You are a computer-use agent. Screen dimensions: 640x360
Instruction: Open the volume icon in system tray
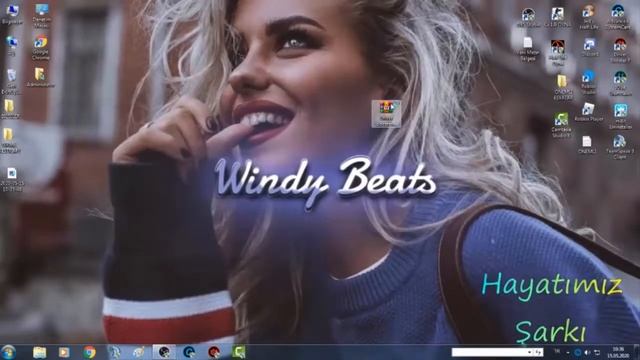tap(587, 352)
